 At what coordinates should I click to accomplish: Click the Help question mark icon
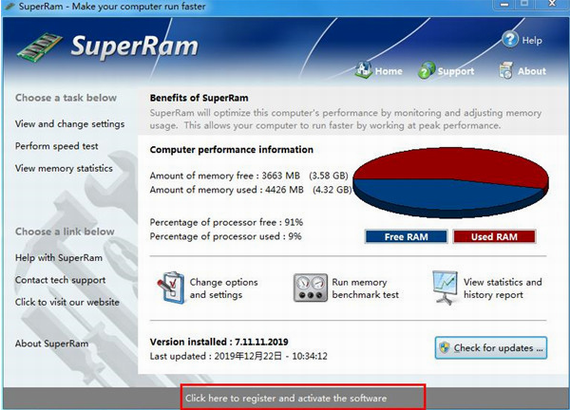510,39
